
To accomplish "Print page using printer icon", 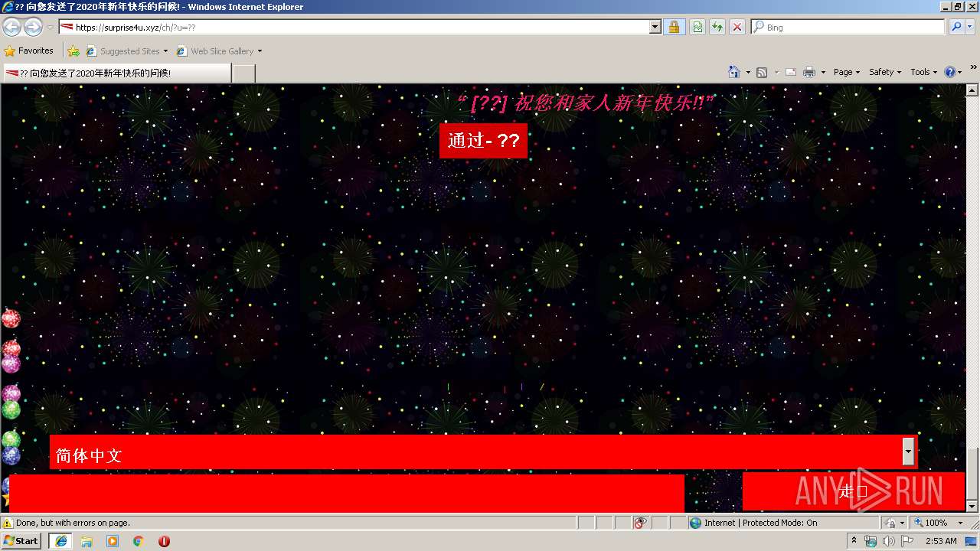I will pos(809,72).
